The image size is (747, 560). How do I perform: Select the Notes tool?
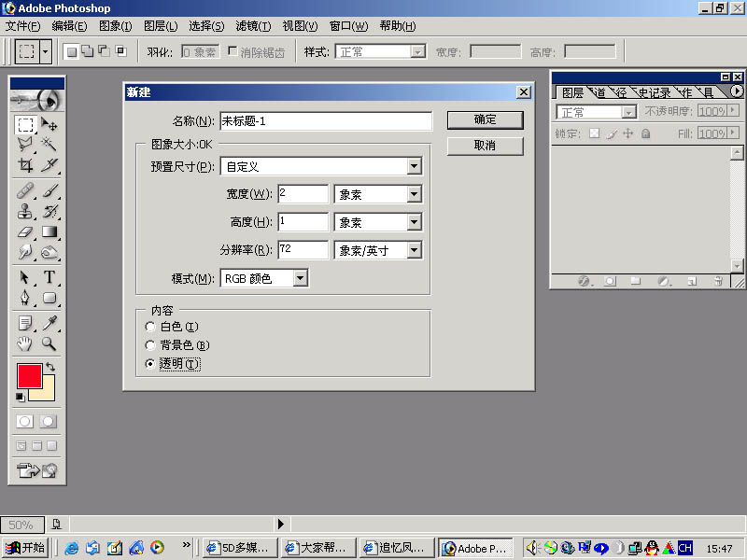pos(25,323)
